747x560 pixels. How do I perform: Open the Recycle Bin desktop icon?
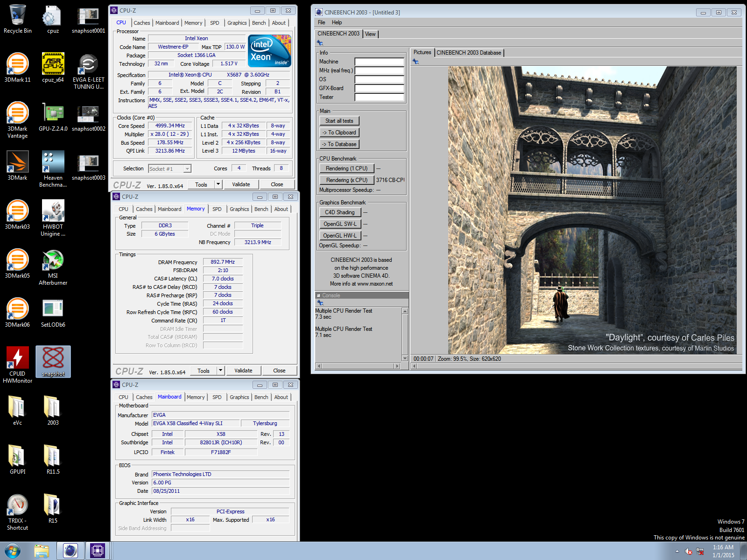tap(17, 20)
